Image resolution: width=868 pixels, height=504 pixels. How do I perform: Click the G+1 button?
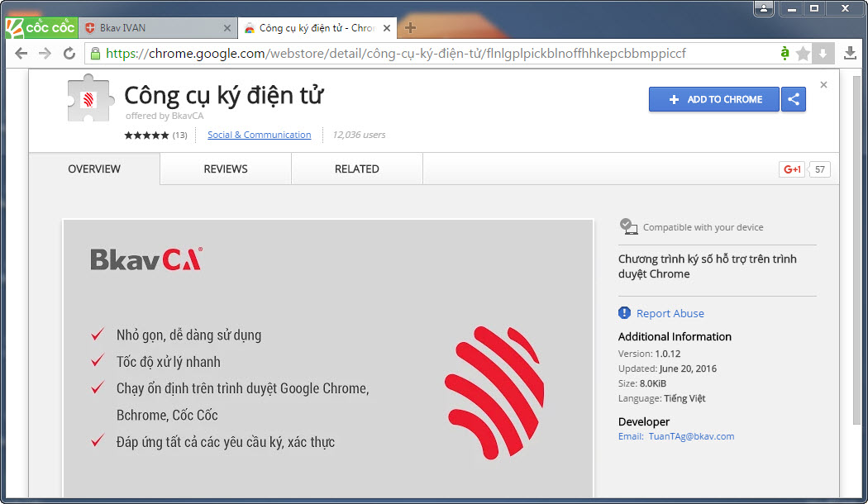[792, 169]
